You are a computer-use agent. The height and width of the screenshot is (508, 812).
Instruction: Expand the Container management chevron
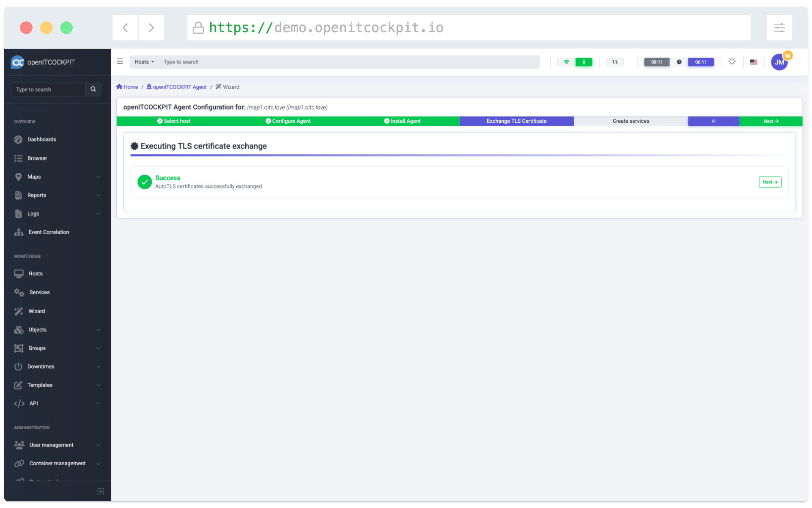[98, 464]
